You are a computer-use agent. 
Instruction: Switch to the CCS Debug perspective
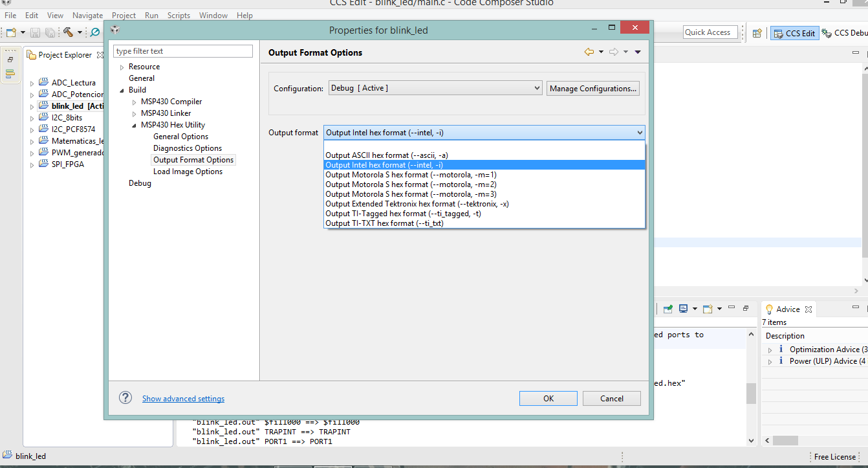(x=845, y=33)
